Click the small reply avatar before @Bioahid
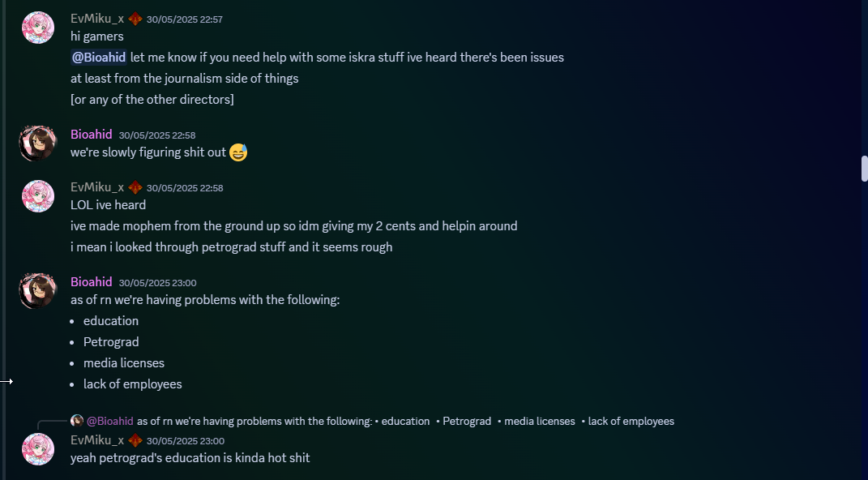The height and width of the screenshot is (480, 868). 77,421
